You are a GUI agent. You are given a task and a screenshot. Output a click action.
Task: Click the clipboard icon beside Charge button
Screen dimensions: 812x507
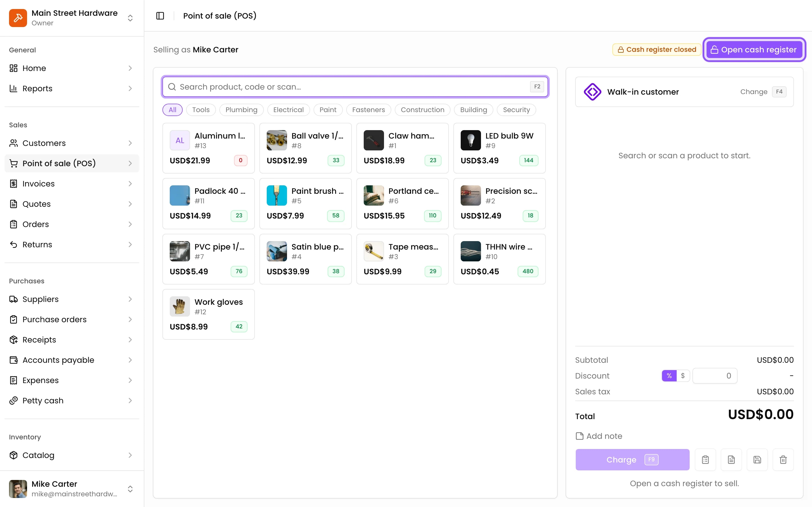point(705,459)
